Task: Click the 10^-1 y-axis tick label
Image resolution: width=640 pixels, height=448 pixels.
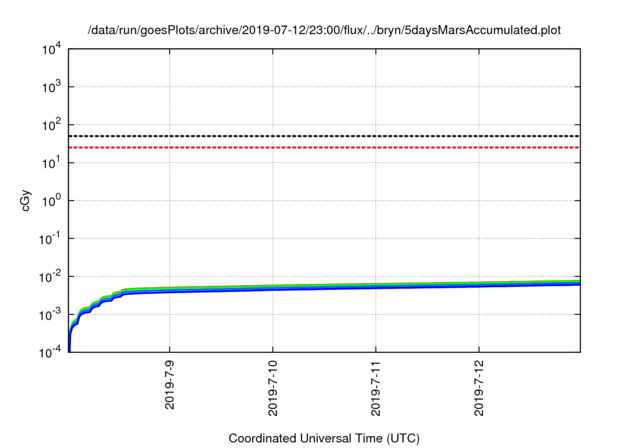Action: click(x=50, y=239)
